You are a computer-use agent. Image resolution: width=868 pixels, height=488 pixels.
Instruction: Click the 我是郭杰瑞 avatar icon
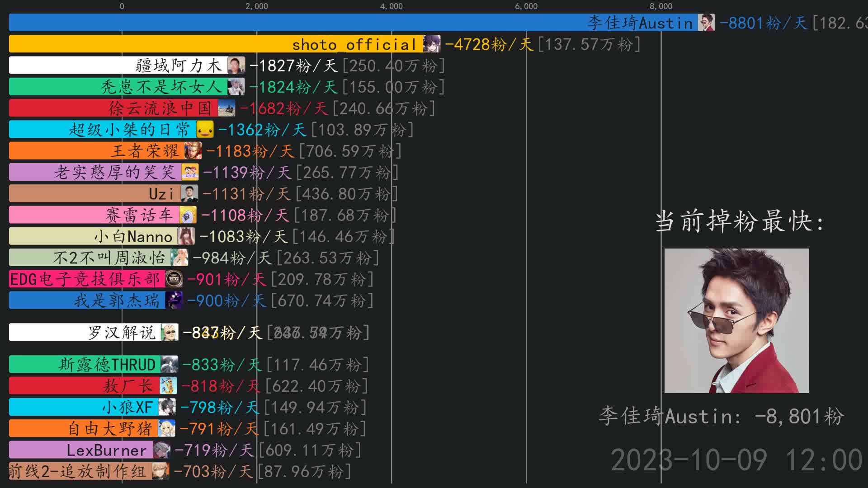coord(174,300)
